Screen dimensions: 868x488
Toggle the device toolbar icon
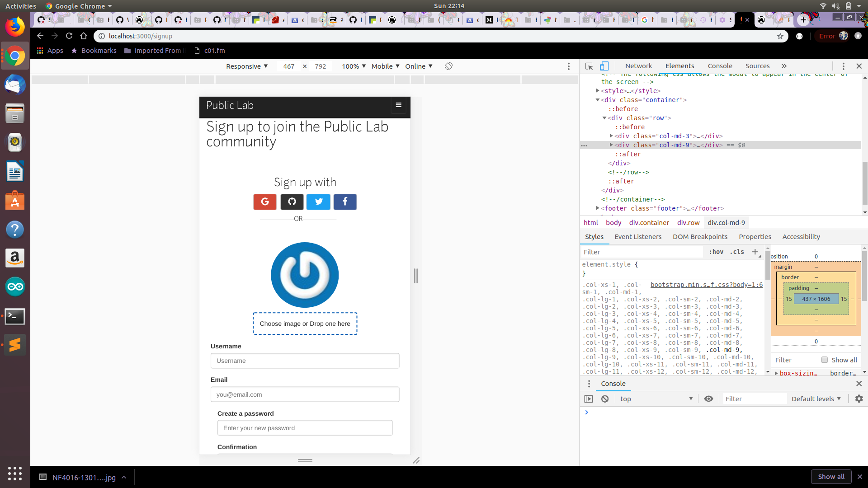tap(604, 66)
